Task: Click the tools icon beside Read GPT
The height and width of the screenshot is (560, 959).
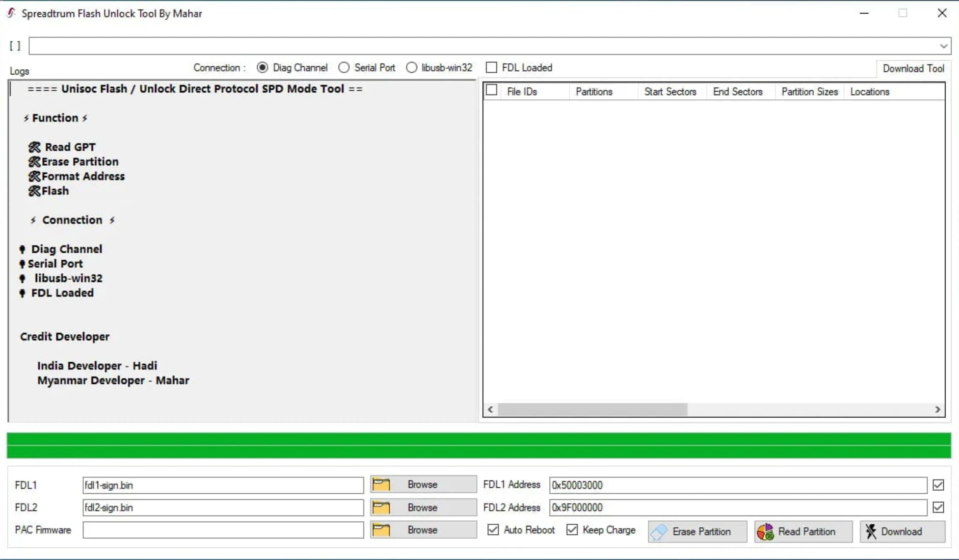Action: tap(34, 147)
